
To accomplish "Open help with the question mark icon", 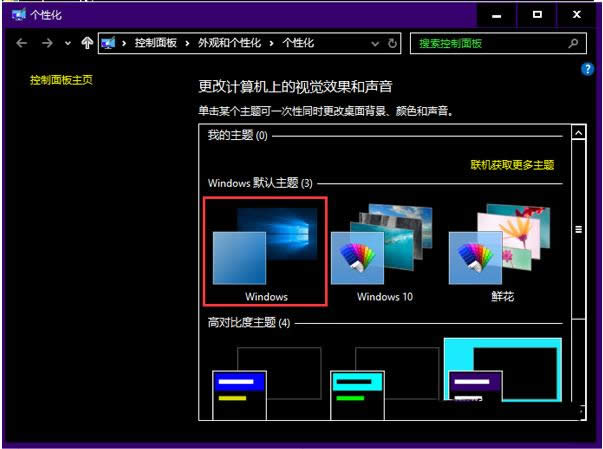I will click(587, 69).
